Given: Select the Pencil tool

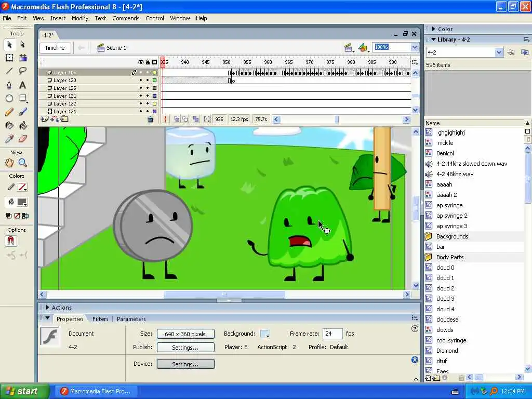Looking at the screenshot, I should 9,112.
